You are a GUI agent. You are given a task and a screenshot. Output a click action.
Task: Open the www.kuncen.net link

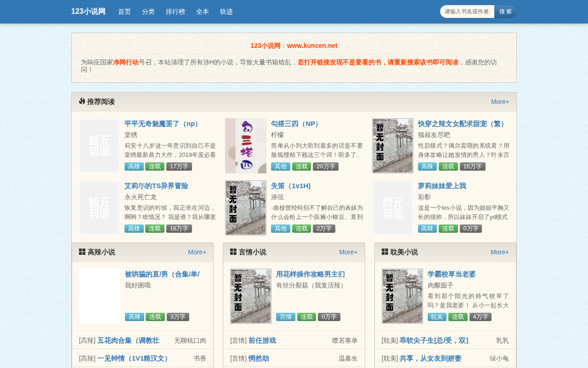[x=312, y=46]
